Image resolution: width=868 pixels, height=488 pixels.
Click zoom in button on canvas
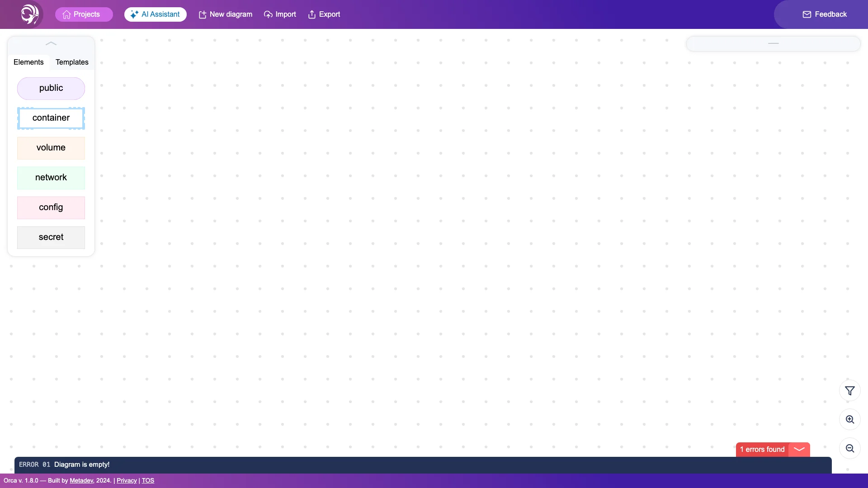850,419
